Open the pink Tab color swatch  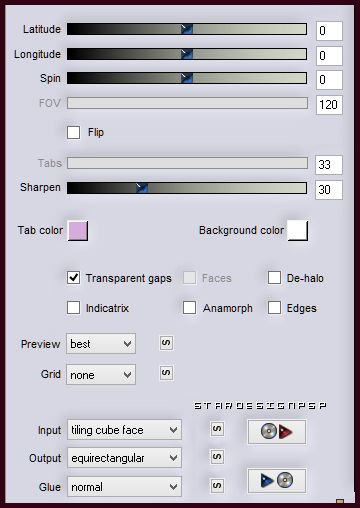[x=78, y=230]
